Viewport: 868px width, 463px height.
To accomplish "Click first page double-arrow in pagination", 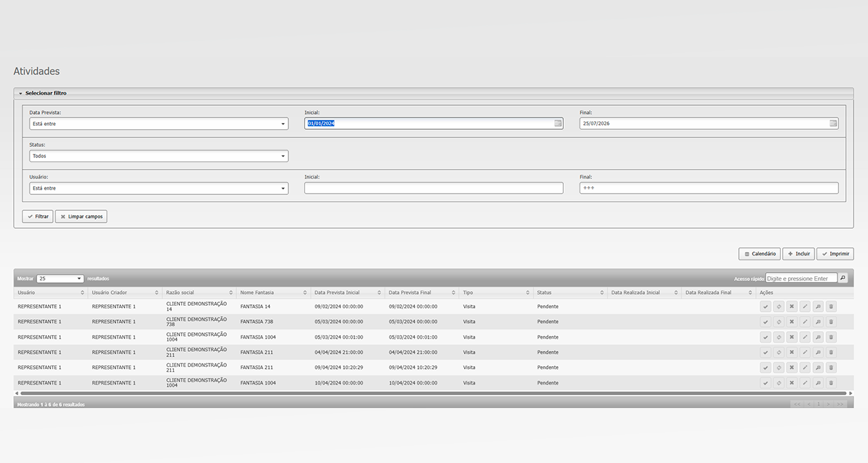I will (797, 405).
